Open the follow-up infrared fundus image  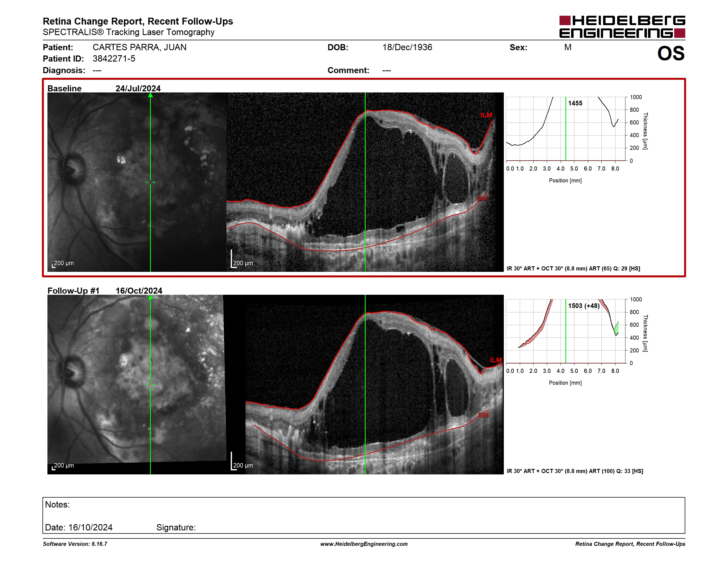pyautogui.click(x=137, y=384)
